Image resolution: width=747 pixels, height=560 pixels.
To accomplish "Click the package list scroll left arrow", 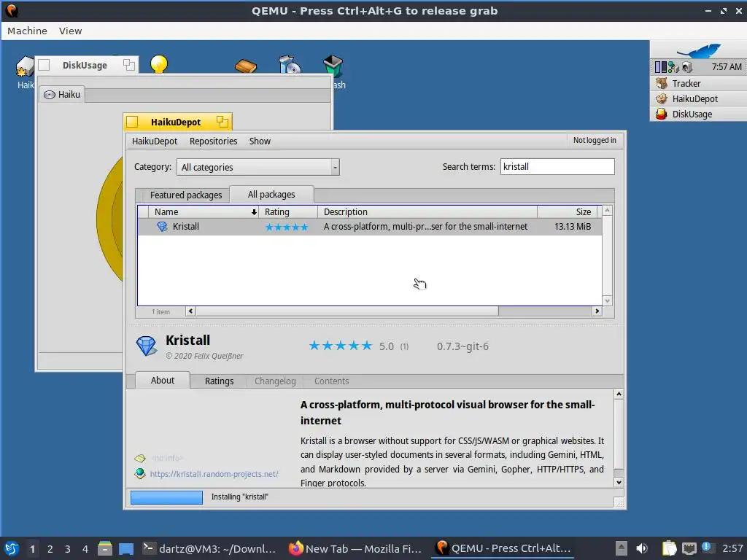I will click(190, 311).
